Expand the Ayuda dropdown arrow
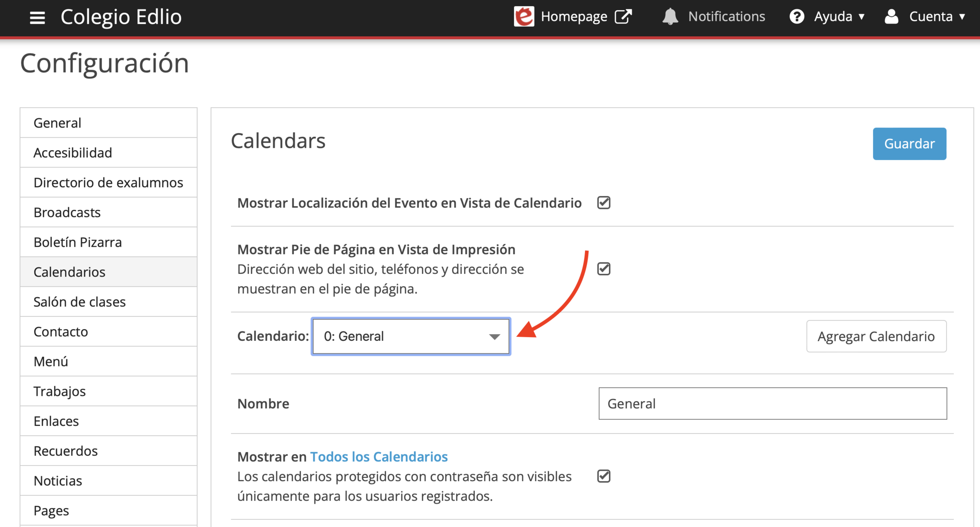 [x=862, y=17]
